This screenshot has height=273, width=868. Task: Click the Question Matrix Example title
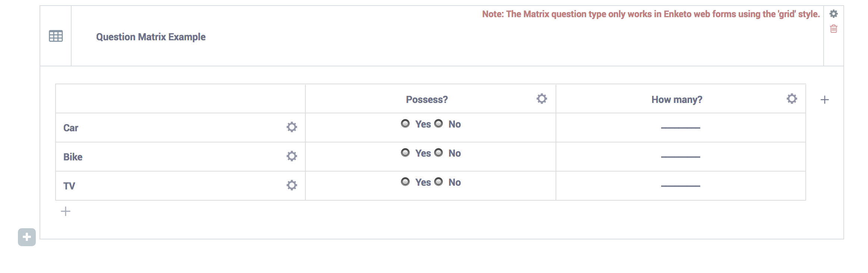coord(151,37)
